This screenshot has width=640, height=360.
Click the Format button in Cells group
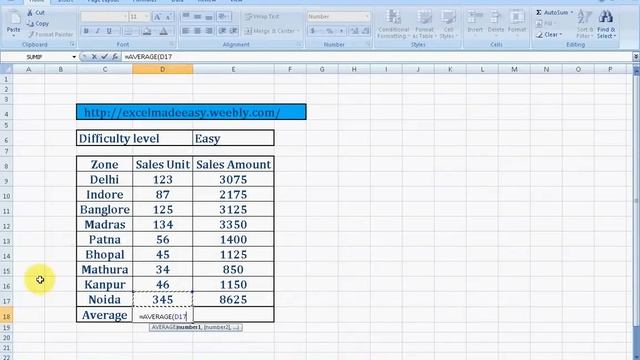[x=517, y=22]
